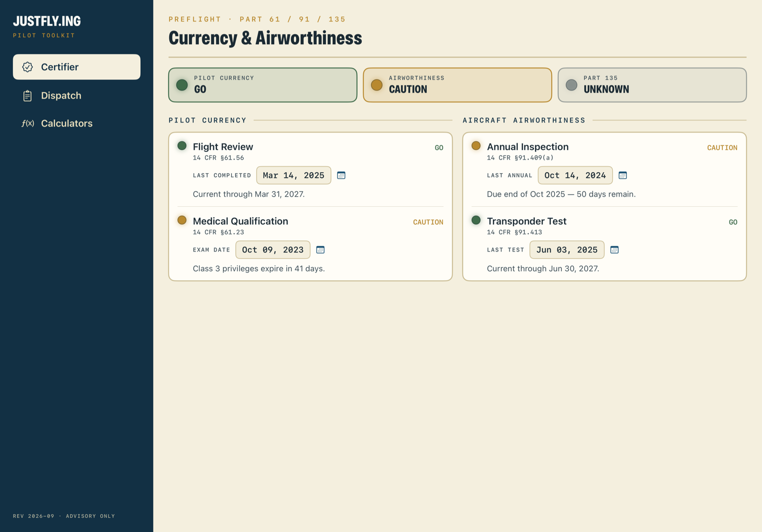This screenshot has width=762, height=532.
Task: Open the Calculators sidebar item
Action: coord(77,123)
